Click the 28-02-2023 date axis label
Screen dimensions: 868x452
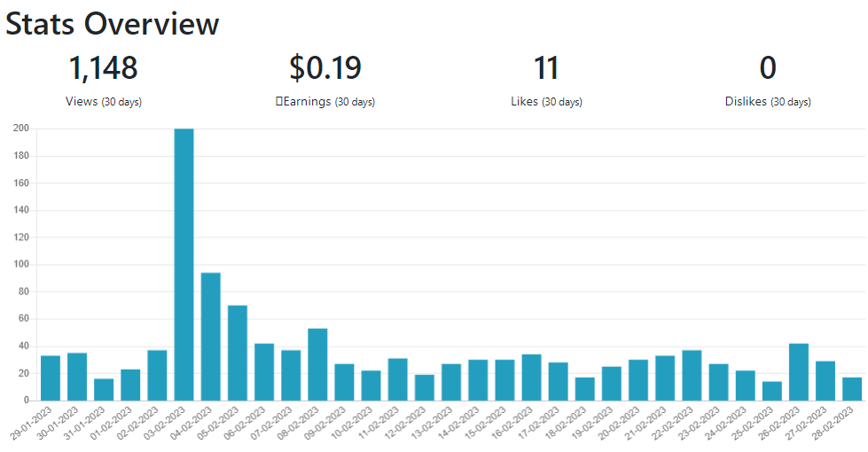point(833,423)
